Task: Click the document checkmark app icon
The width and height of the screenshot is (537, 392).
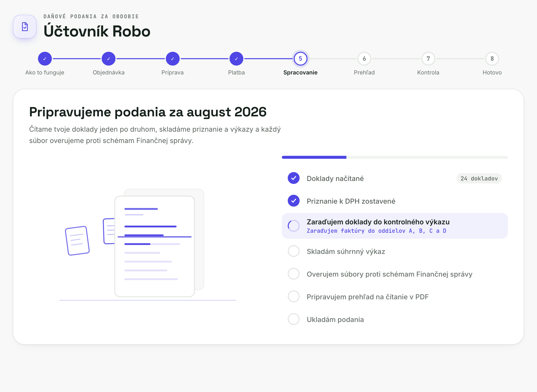Action: pyautogui.click(x=25, y=27)
